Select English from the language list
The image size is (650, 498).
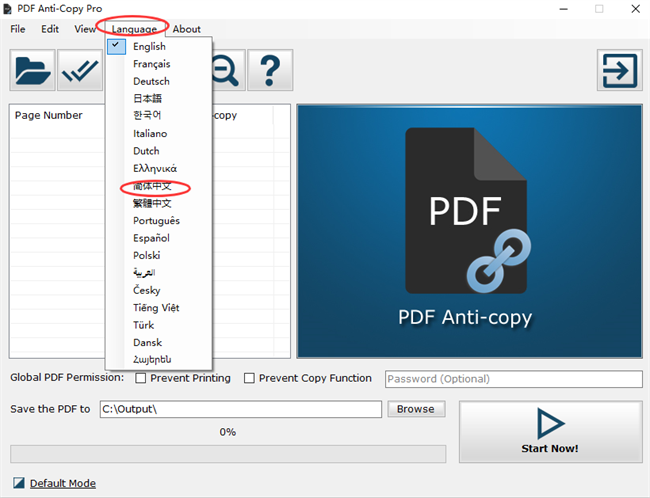pos(159,46)
